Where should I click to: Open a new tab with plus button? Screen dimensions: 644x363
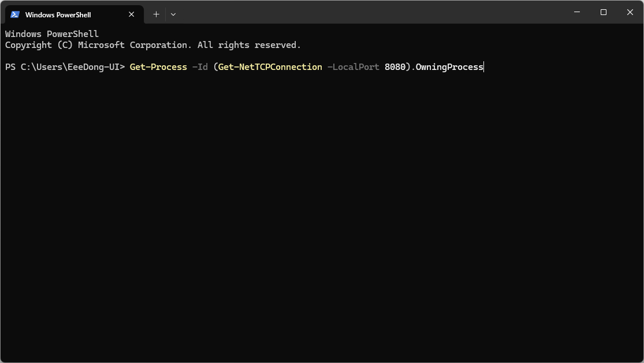coord(156,14)
